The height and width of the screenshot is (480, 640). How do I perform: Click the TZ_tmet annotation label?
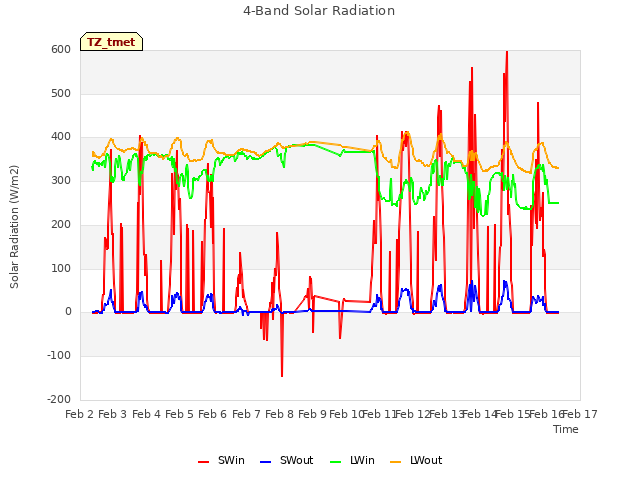click(111, 42)
